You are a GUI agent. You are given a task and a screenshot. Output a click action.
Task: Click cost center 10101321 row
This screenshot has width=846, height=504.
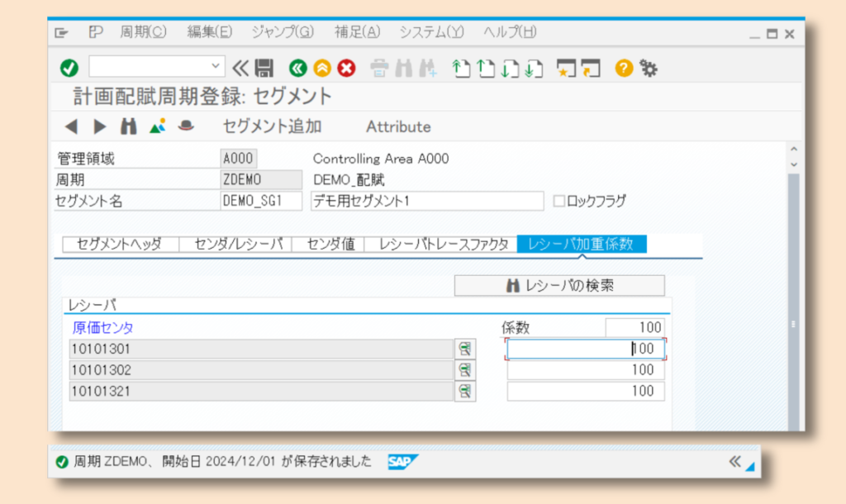[x=261, y=392]
